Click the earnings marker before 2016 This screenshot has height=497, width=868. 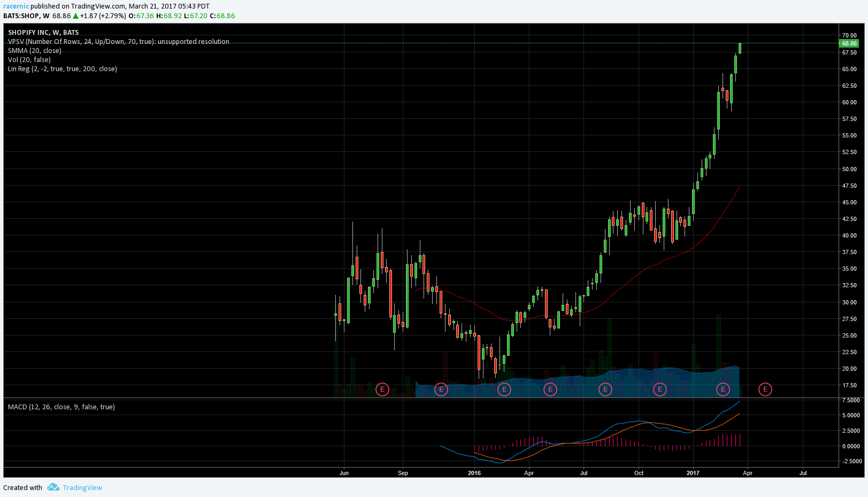pos(441,389)
